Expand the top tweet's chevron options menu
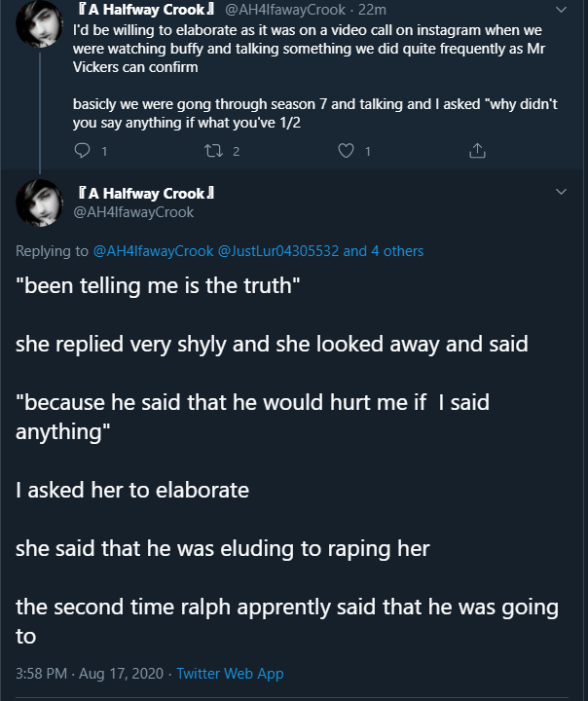588x701 pixels. pyautogui.click(x=561, y=10)
